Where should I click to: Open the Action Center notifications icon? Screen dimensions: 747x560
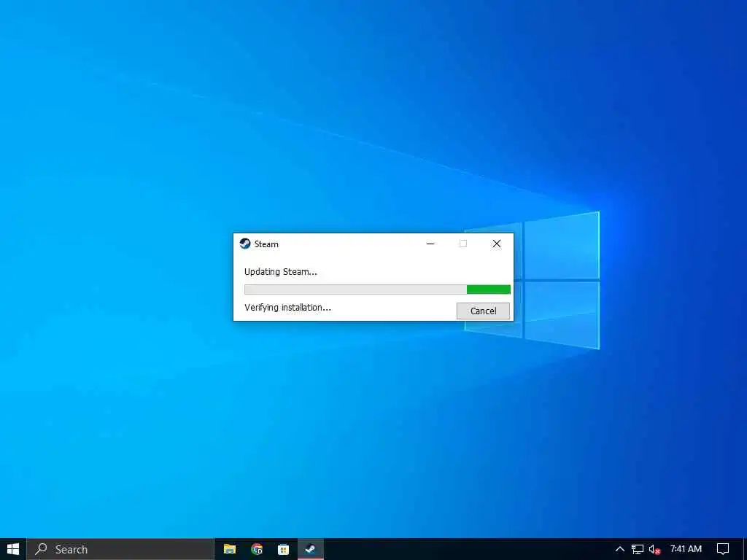[723, 549]
